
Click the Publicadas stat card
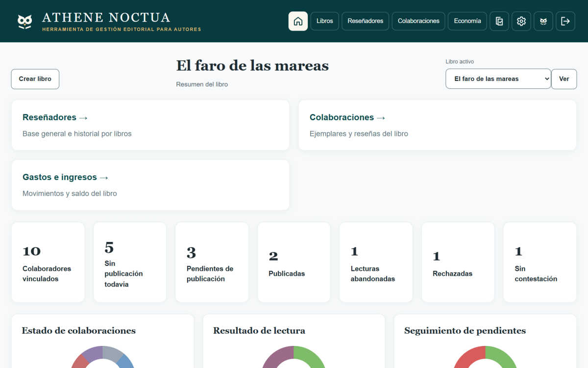click(x=294, y=263)
